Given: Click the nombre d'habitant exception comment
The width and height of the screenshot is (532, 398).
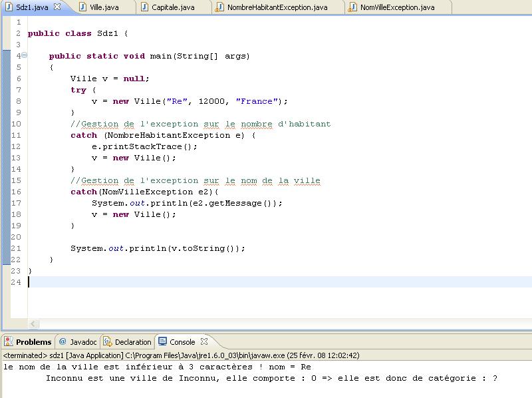Looking at the screenshot, I should tap(200, 124).
